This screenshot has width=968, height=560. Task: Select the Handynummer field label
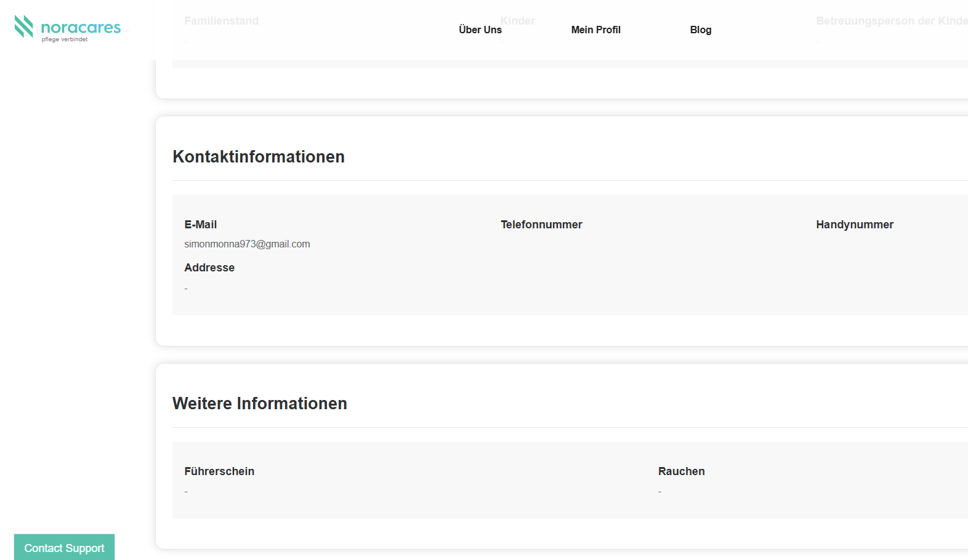point(854,225)
